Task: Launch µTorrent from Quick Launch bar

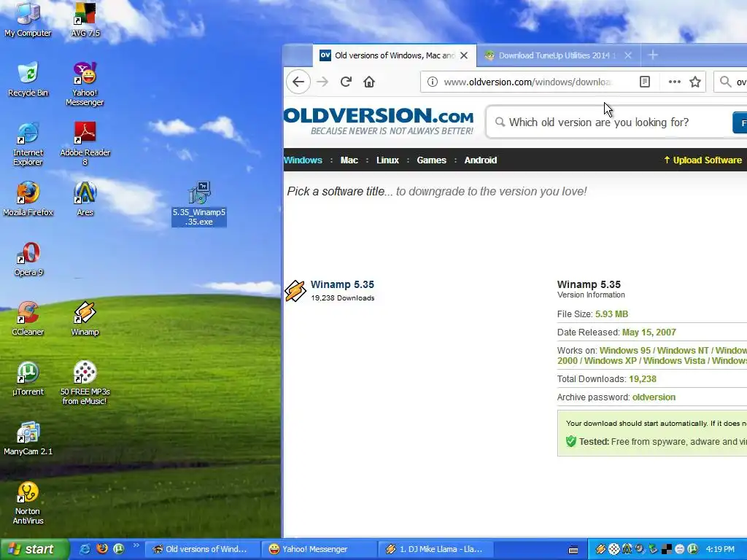Action: (119, 549)
